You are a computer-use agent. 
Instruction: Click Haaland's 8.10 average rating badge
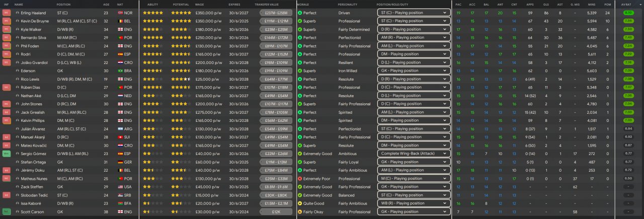tap(628, 13)
